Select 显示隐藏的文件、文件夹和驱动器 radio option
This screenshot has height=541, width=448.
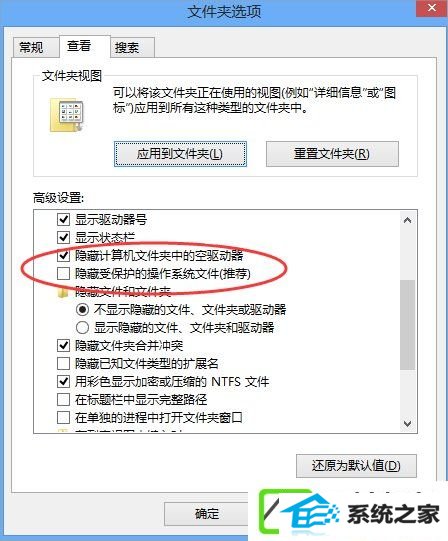pos(82,327)
